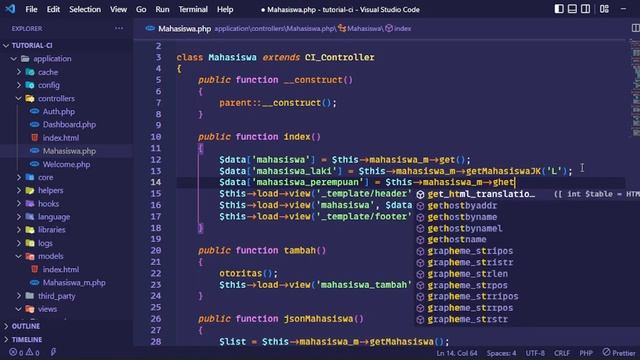The image size is (640, 360).
Task: Select gethostbynamel suggestion
Action: pyautogui.click(x=528, y=229)
